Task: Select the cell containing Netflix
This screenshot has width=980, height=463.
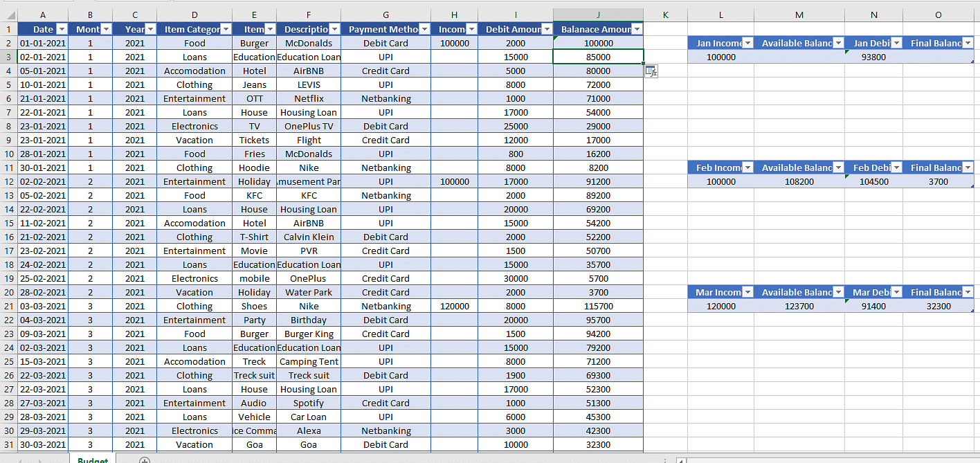Action: (x=309, y=98)
